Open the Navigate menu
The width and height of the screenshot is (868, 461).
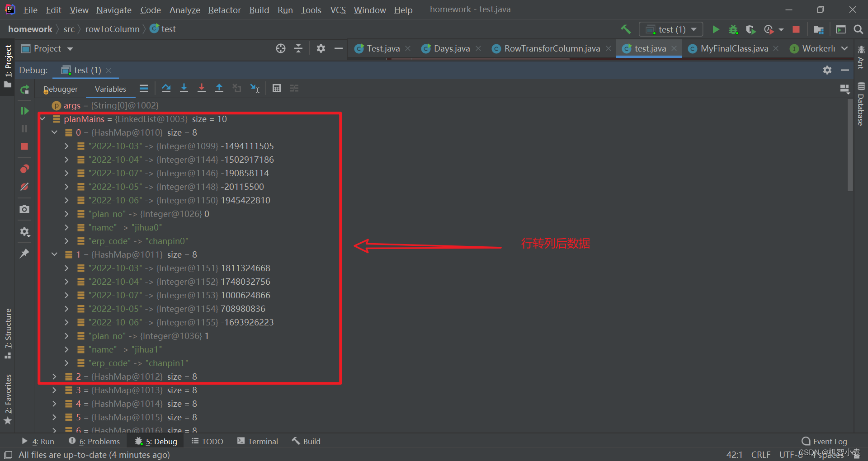(114, 10)
